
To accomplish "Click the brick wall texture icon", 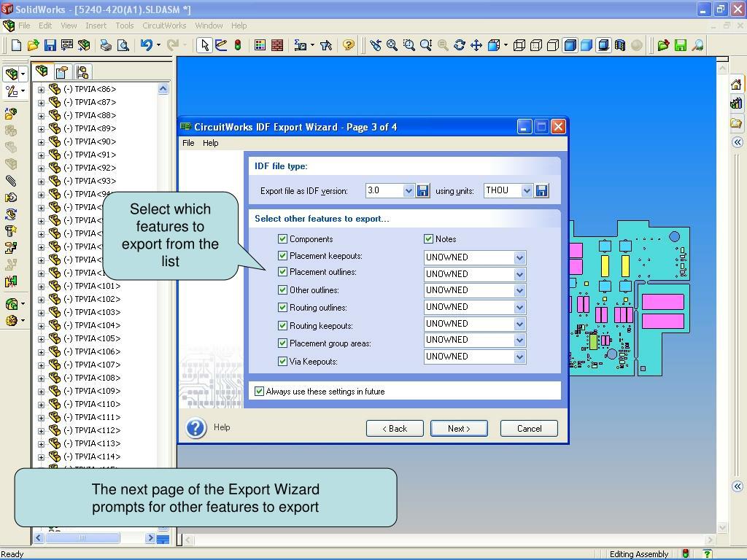I will (x=276, y=45).
